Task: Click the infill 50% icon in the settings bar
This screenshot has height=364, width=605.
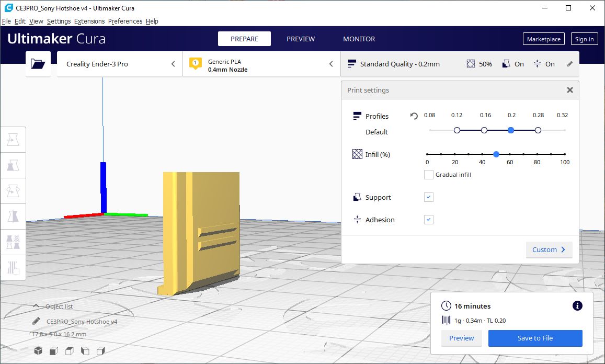Action: pyautogui.click(x=471, y=64)
